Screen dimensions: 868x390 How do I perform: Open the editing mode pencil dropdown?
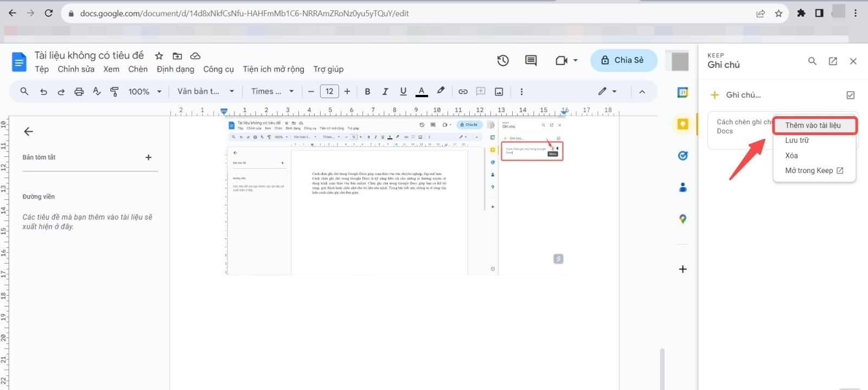click(607, 92)
